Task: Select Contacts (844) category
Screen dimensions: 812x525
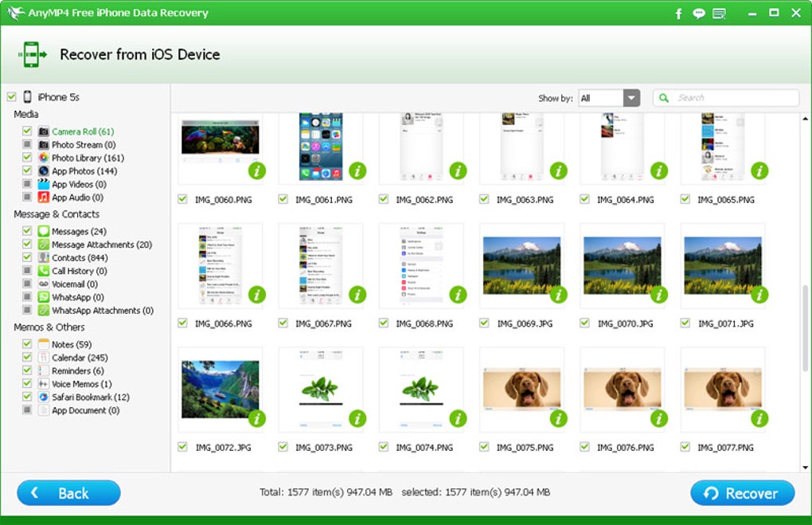Action: (x=80, y=257)
